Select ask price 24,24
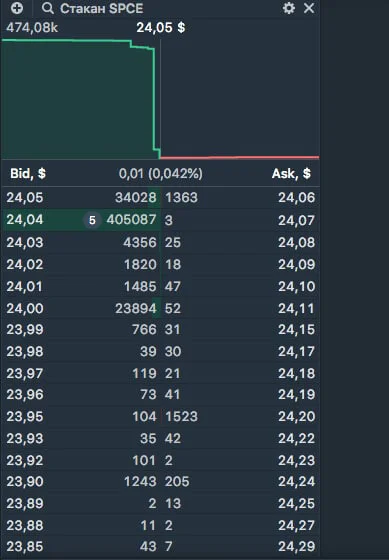This screenshot has height=560, width=389. (x=296, y=481)
